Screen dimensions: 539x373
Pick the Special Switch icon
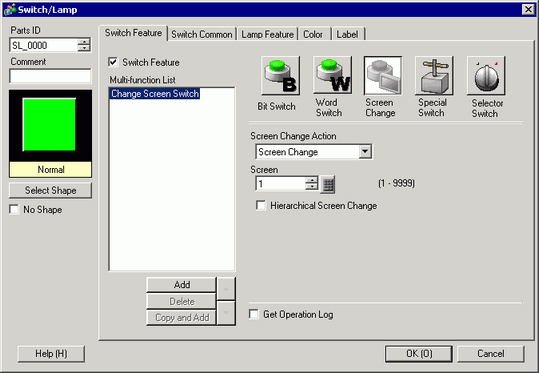coord(434,76)
